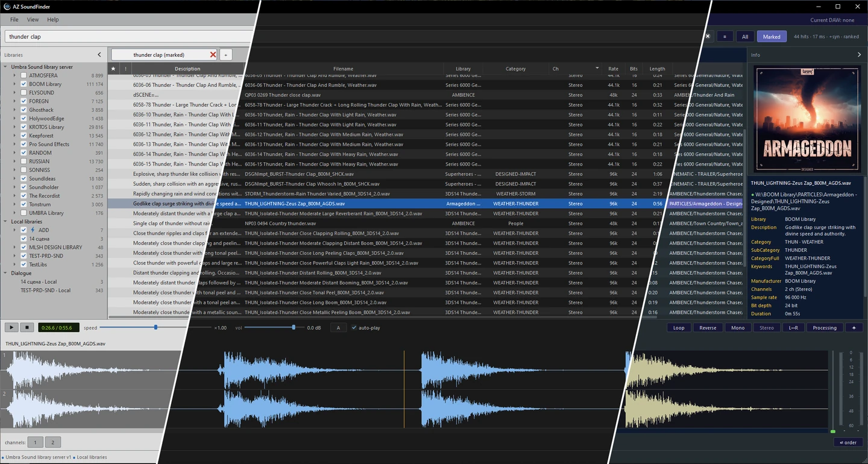868x464 pixels.
Task: Enable Loop playback
Action: pos(679,328)
